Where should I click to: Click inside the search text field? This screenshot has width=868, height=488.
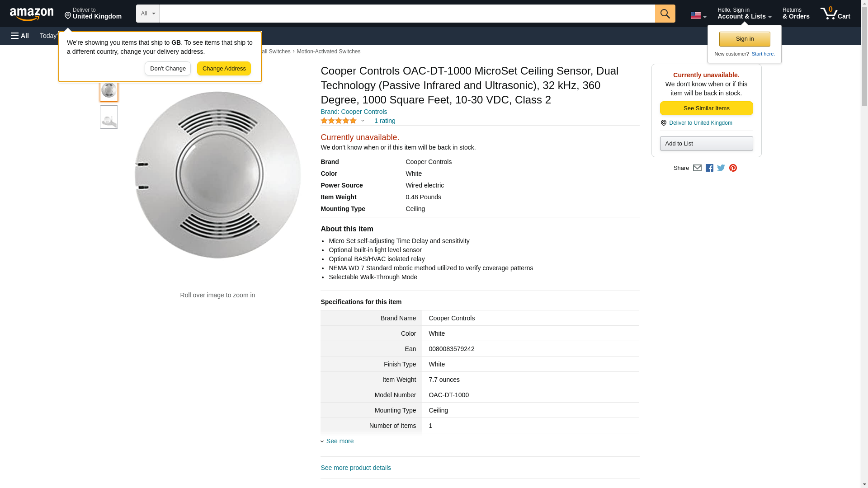tap(407, 14)
